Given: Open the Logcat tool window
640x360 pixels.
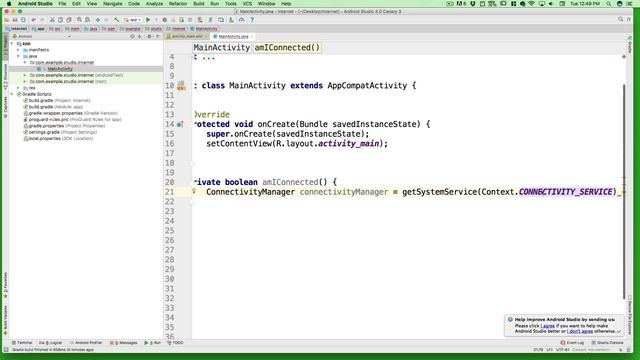Looking at the screenshot, I should pos(51,343).
